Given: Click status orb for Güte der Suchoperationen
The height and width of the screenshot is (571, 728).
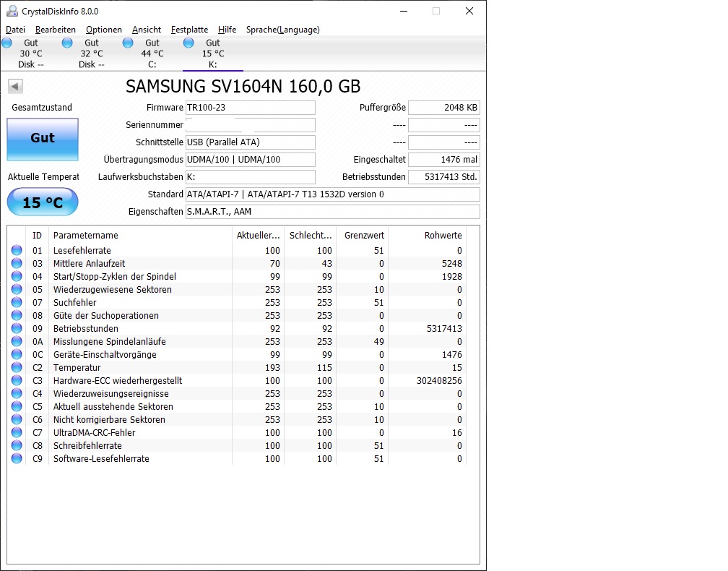Looking at the screenshot, I should click(x=17, y=315).
